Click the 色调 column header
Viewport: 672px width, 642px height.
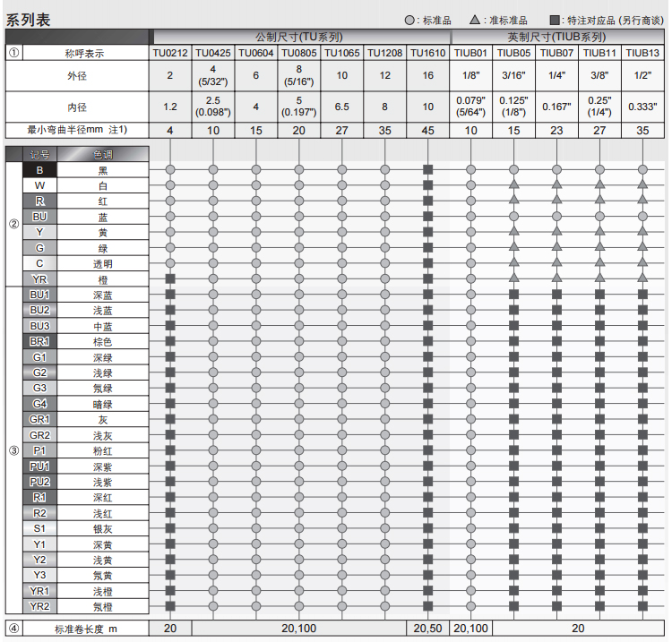pos(103,154)
